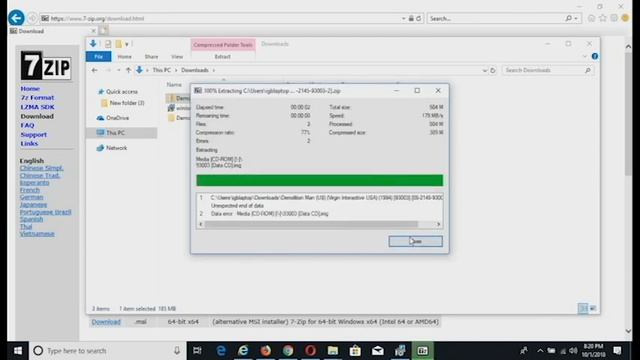The image size is (640, 360).
Task: Click the 7-Zip logo on the webpage
Action: [46, 65]
